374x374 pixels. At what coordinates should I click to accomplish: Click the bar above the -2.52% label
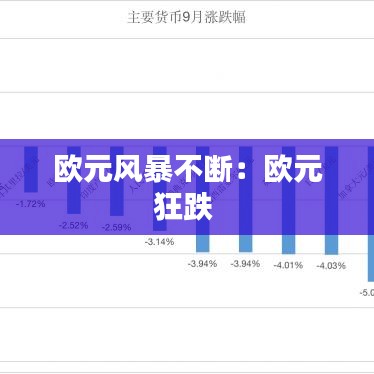pos(74,180)
